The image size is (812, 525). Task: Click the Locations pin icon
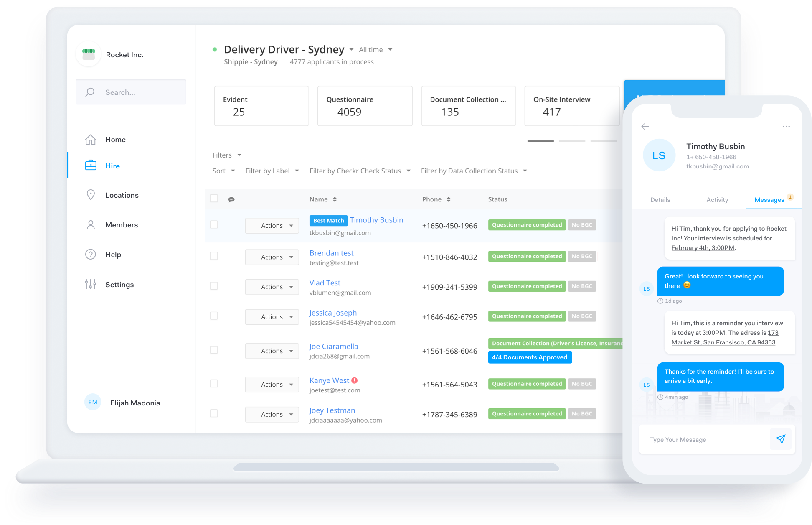click(90, 195)
